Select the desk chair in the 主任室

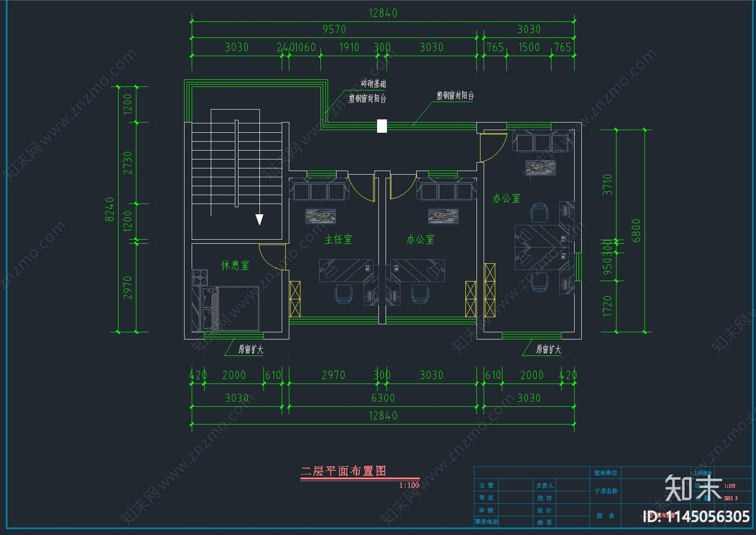(344, 294)
